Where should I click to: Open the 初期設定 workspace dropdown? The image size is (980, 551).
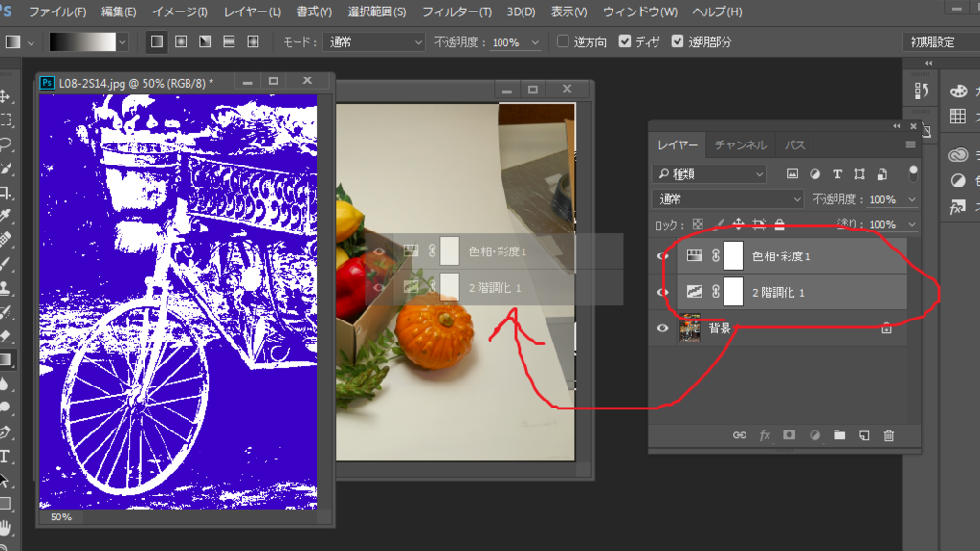[942, 42]
